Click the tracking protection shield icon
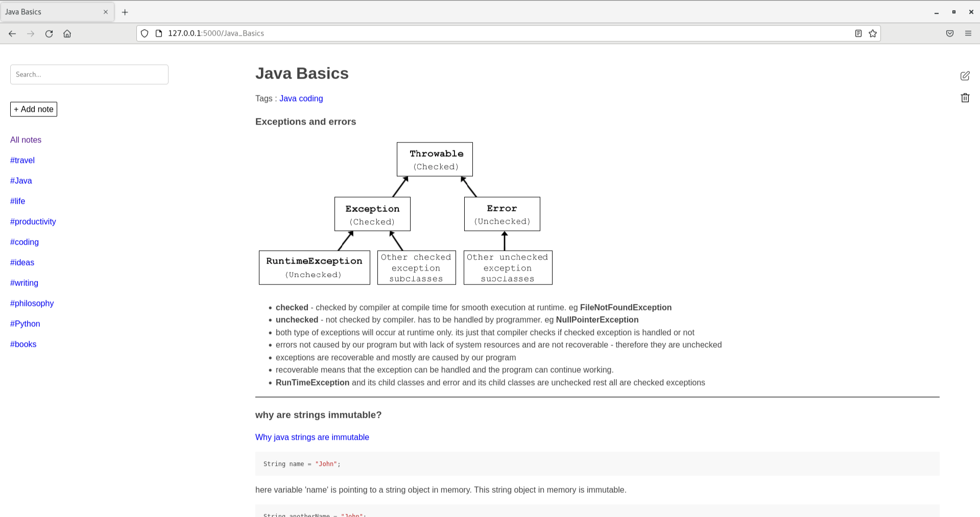The height and width of the screenshot is (517, 980). [x=145, y=33]
